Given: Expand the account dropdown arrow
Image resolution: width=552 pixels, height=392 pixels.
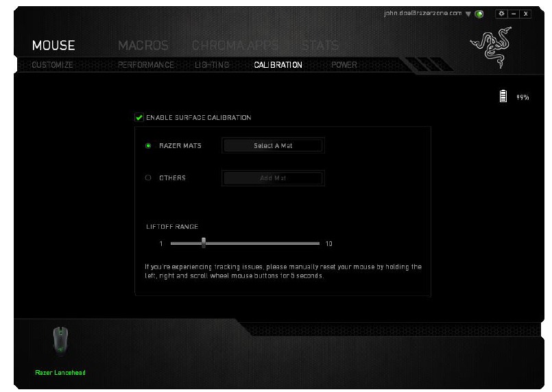Looking at the screenshot, I should click(468, 14).
